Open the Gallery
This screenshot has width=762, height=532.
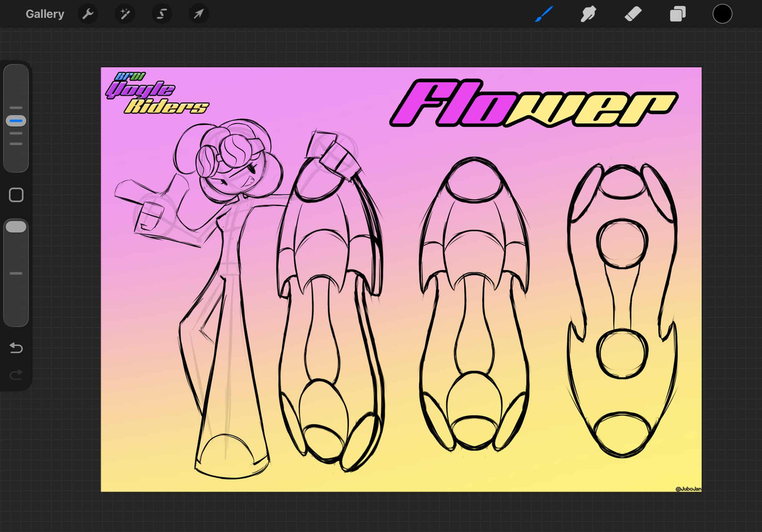coord(45,14)
